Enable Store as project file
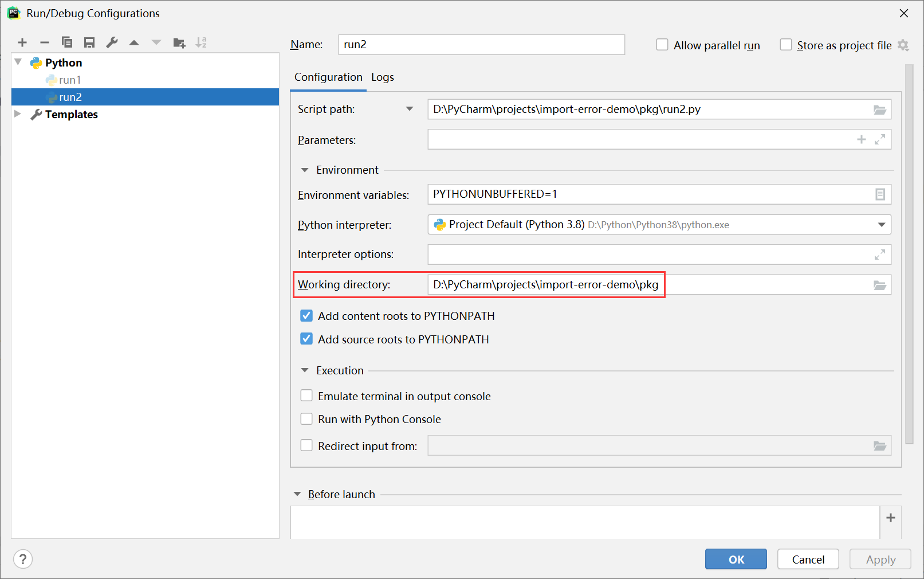The height and width of the screenshot is (579, 924). point(786,45)
